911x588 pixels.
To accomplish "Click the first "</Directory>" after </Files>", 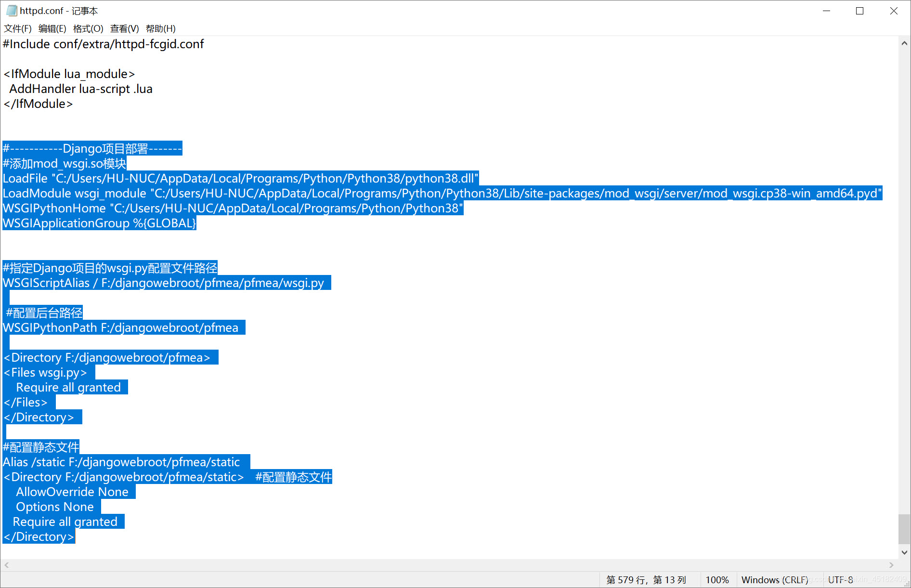I will click(x=39, y=417).
